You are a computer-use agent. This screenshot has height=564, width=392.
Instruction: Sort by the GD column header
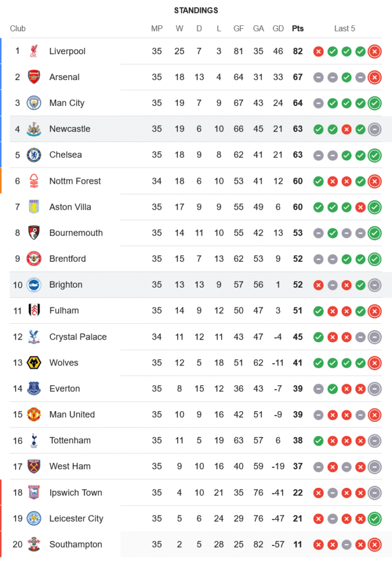(278, 29)
